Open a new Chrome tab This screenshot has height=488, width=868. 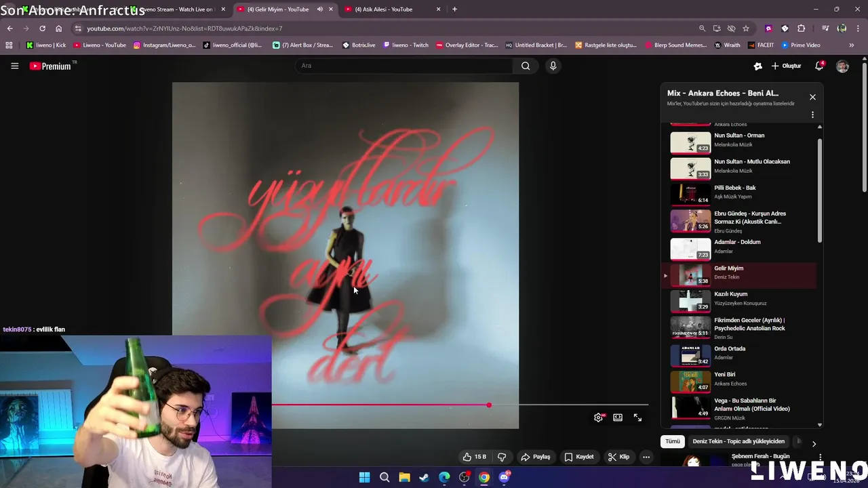point(454,9)
